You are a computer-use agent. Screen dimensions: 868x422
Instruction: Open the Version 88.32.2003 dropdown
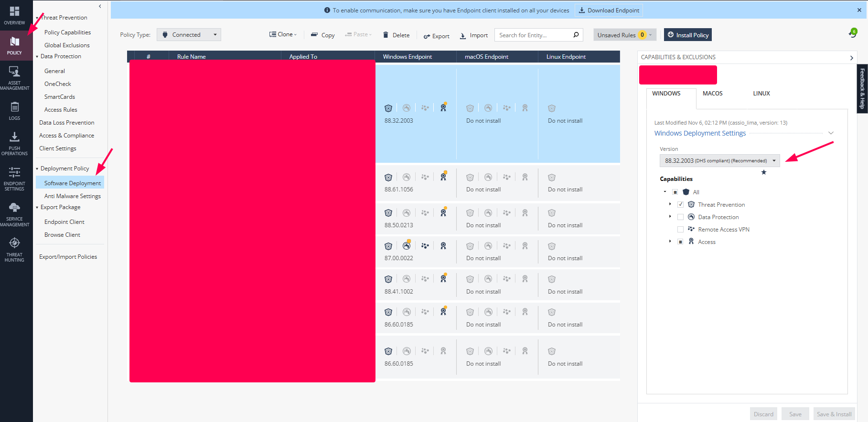point(719,160)
